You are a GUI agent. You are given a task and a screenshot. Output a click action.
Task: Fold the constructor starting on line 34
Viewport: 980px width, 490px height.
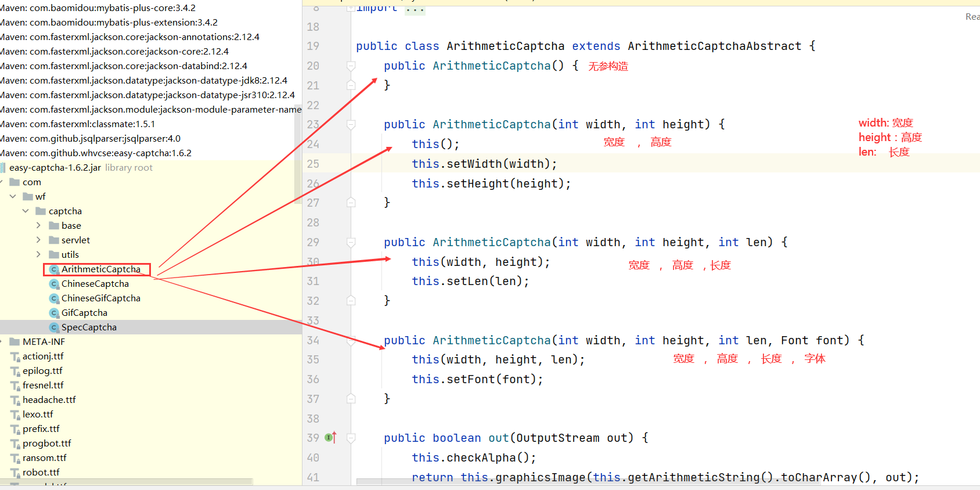coord(351,341)
